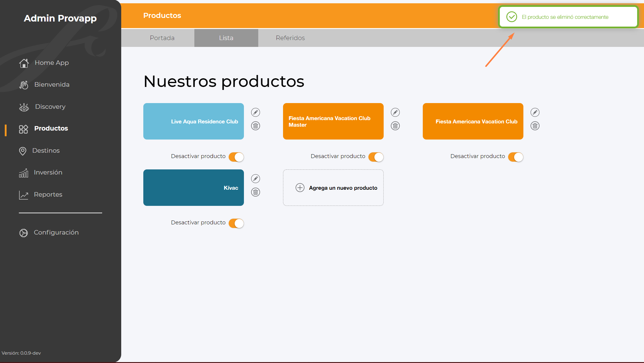644x363 pixels.
Task: Click edit pencil for Live Aqua Residence Club
Action: pos(256,112)
